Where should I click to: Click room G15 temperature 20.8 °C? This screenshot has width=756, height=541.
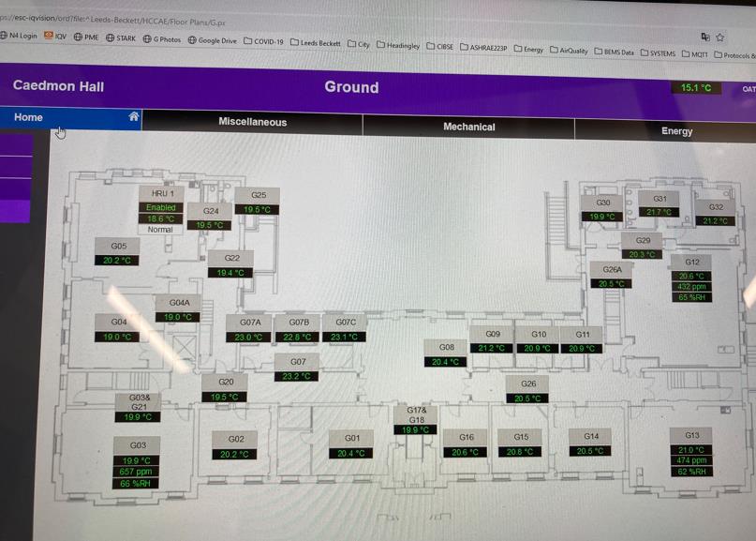pyautogui.click(x=520, y=452)
